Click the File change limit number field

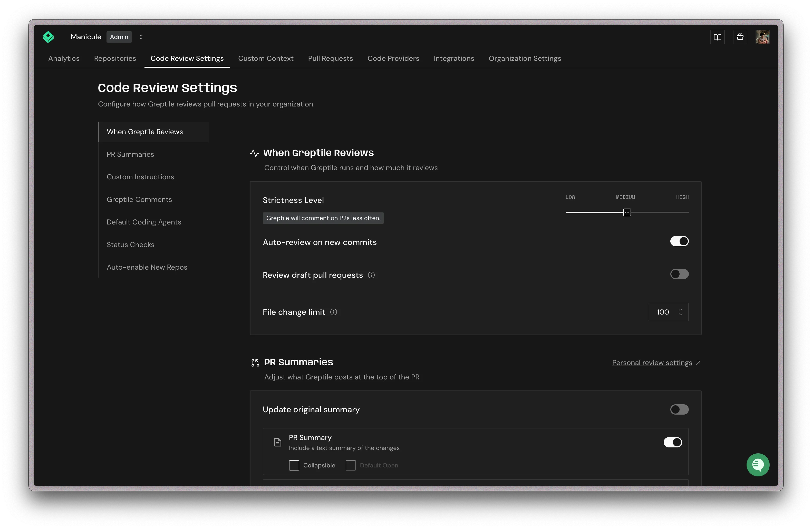668,312
